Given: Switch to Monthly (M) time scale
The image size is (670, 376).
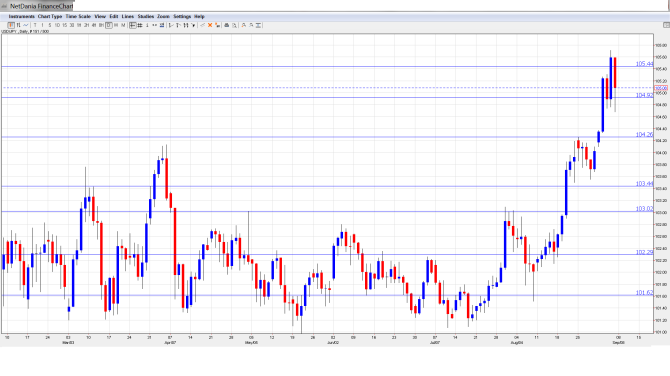Looking at the screenshot, I should coord(123,25).
